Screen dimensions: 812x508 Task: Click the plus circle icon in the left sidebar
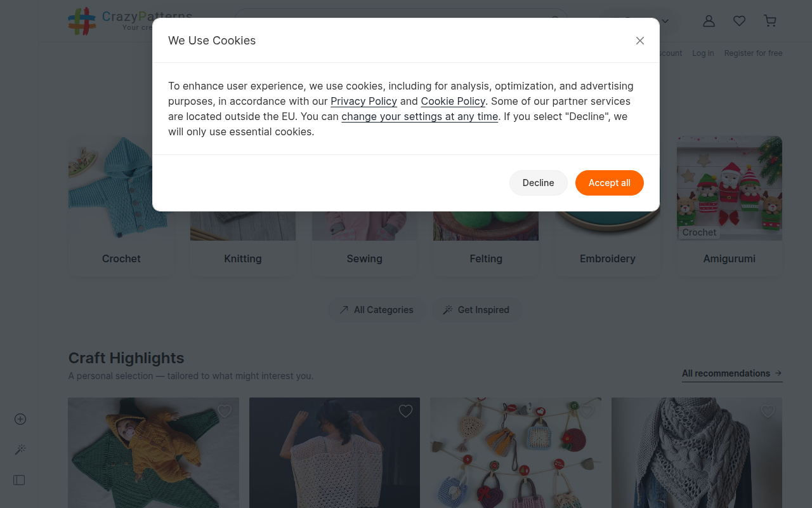20,419
